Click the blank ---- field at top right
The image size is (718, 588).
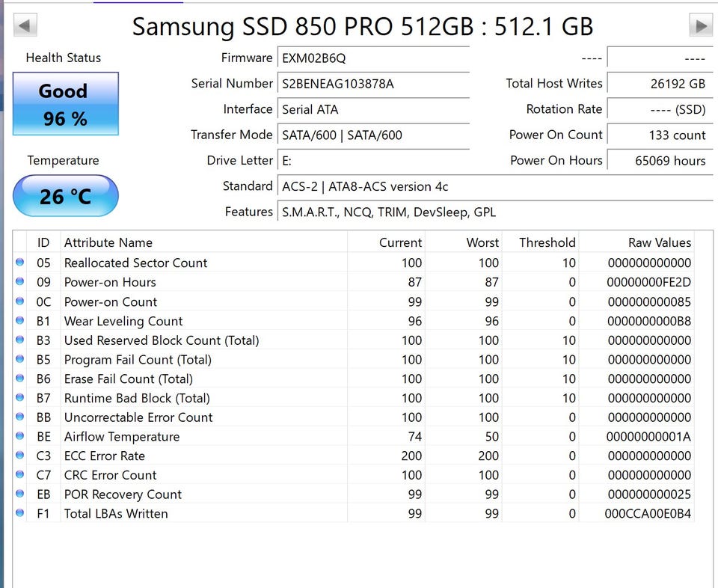point(660,58)
